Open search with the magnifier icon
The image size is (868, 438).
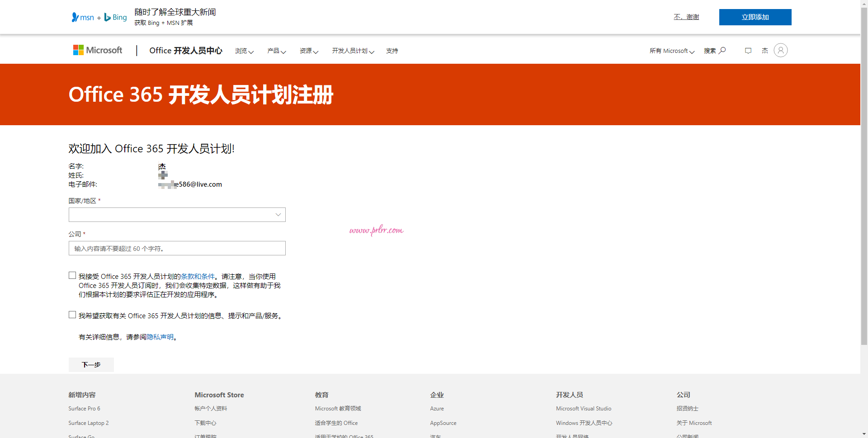pyautogui.click(x=722, y=50)
